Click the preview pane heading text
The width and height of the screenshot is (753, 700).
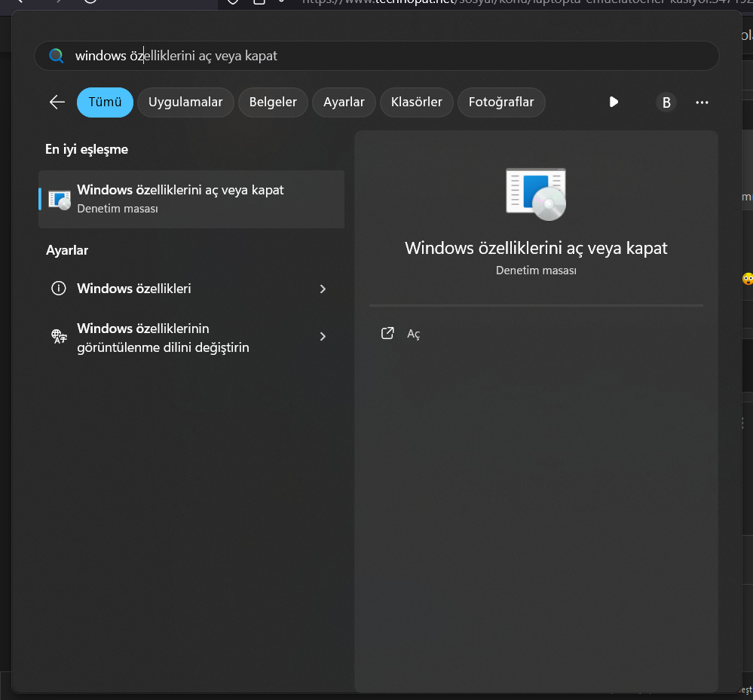536,248
